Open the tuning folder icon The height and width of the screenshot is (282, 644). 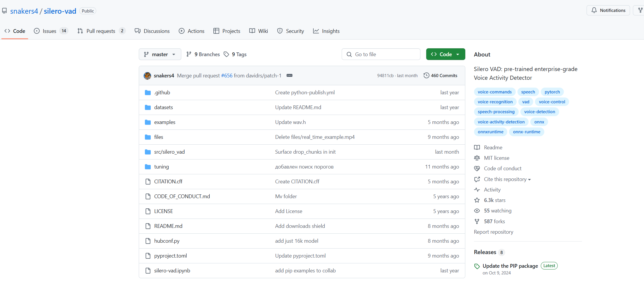(x=148, y=167)
